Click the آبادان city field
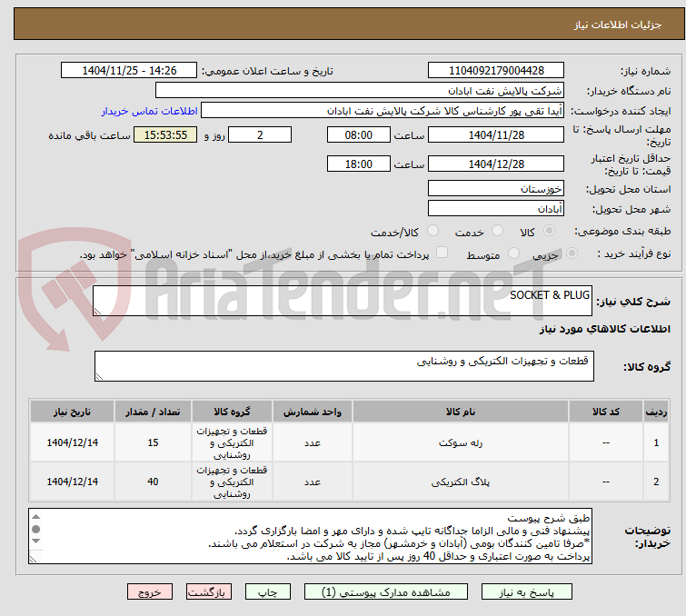 (496, 209)
